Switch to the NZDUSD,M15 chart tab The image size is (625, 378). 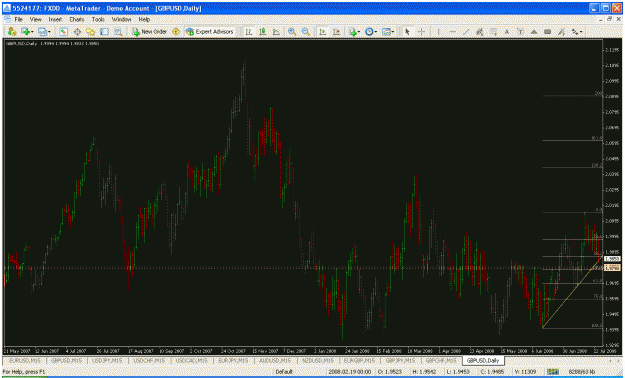(x=318, y=360)
